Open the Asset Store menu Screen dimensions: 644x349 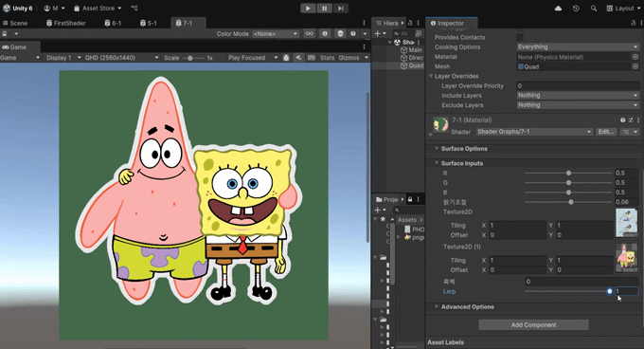(x=98, y=9)
